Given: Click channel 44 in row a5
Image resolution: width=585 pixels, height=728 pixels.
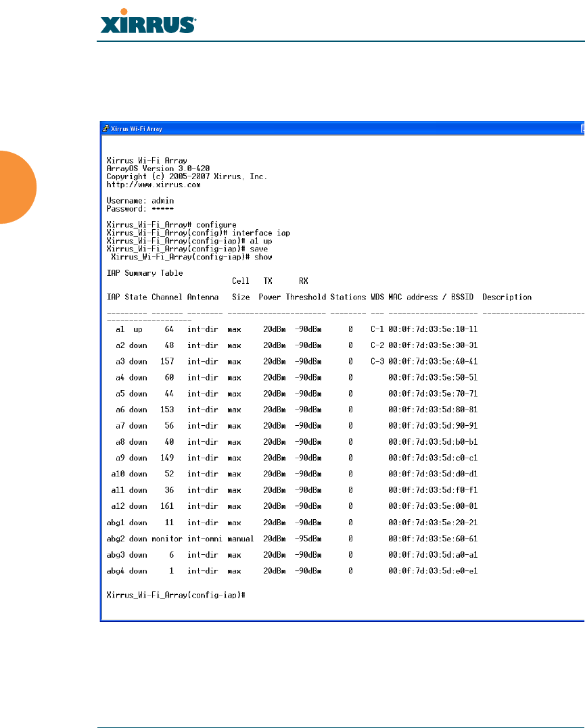Looking at the screenshot, I should 169,393.
